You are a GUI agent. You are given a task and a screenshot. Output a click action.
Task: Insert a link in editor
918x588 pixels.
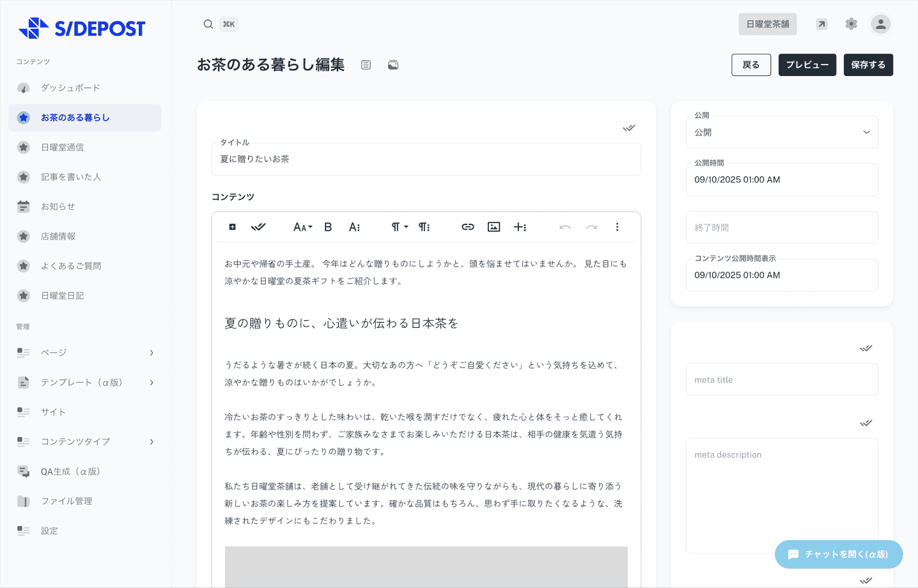tap(468, 227)
